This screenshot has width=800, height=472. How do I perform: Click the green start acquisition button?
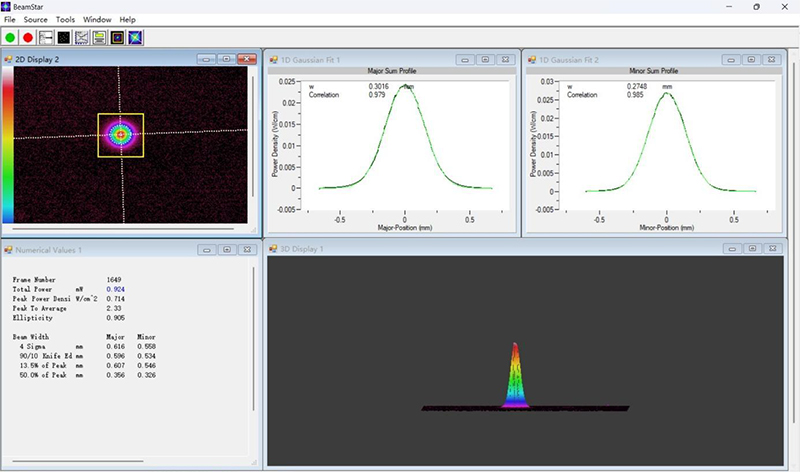tap(10, 38)
